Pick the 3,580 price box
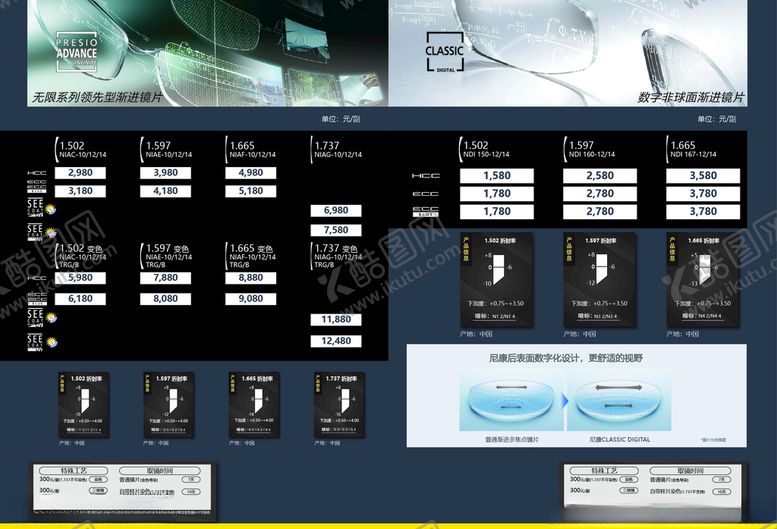Viewport: 777px width, 529px height. pyautogui.click(x=703, y=176)
